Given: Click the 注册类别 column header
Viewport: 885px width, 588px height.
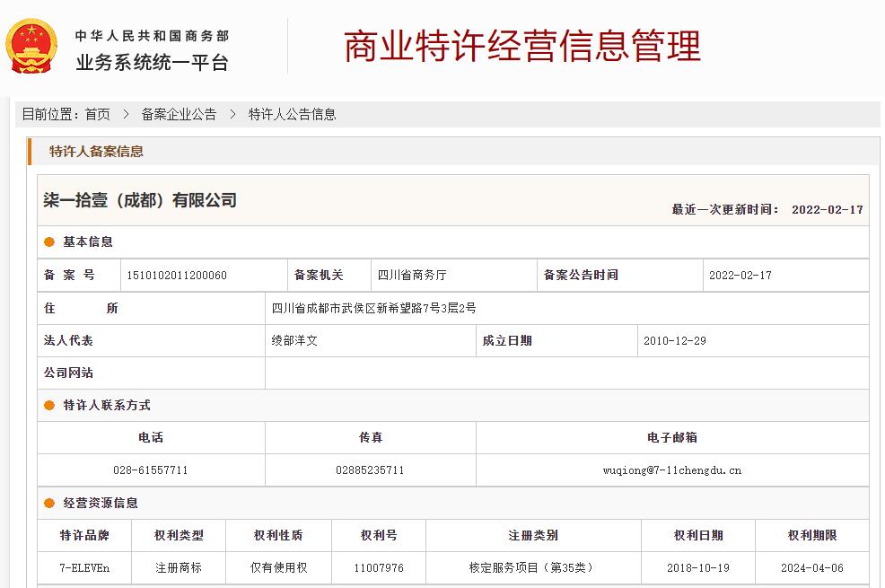Looking at the screenshot, I should coord(533,535).
